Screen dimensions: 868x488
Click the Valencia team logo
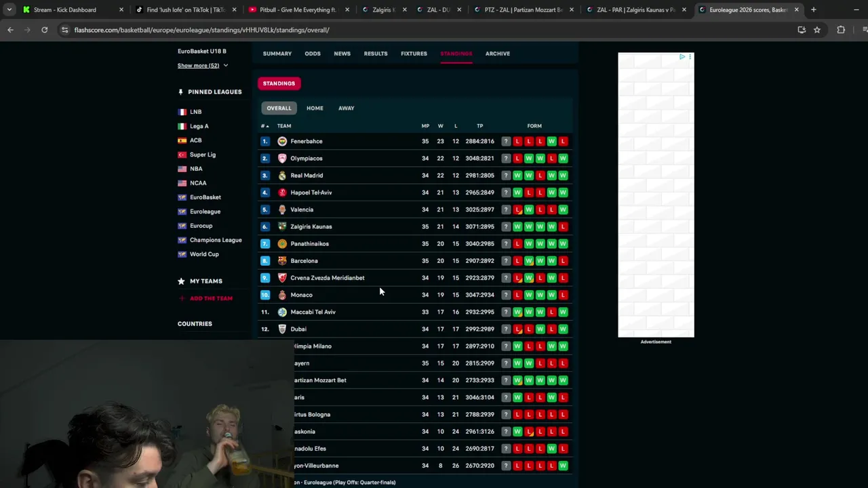pyautogui.click(x=282, y=209)
